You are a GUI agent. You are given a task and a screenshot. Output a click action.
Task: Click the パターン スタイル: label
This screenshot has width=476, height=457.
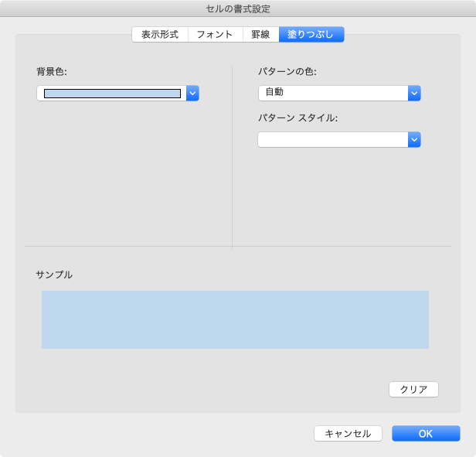(298, 118)
